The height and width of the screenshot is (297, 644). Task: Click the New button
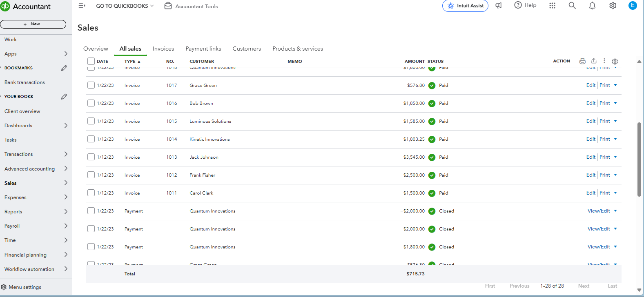[33, 24]
